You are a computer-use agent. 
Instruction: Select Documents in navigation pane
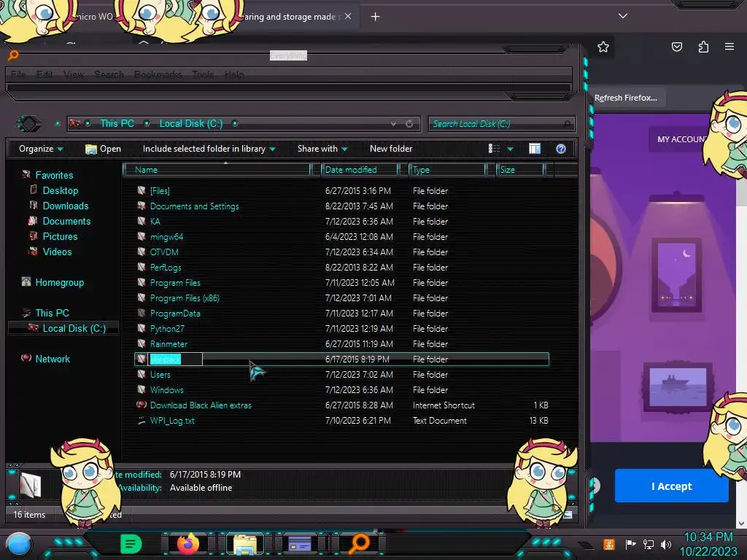(66, 221)
